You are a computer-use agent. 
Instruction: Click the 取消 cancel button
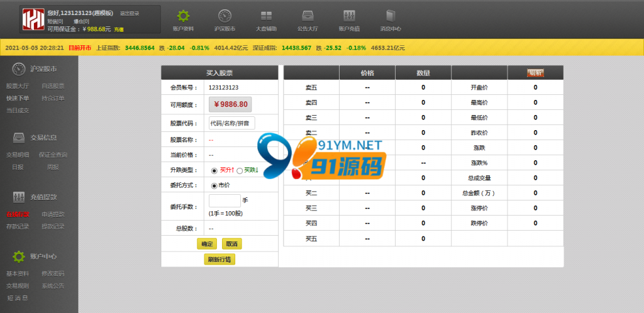pyautogui.click(x=232, y=244)
